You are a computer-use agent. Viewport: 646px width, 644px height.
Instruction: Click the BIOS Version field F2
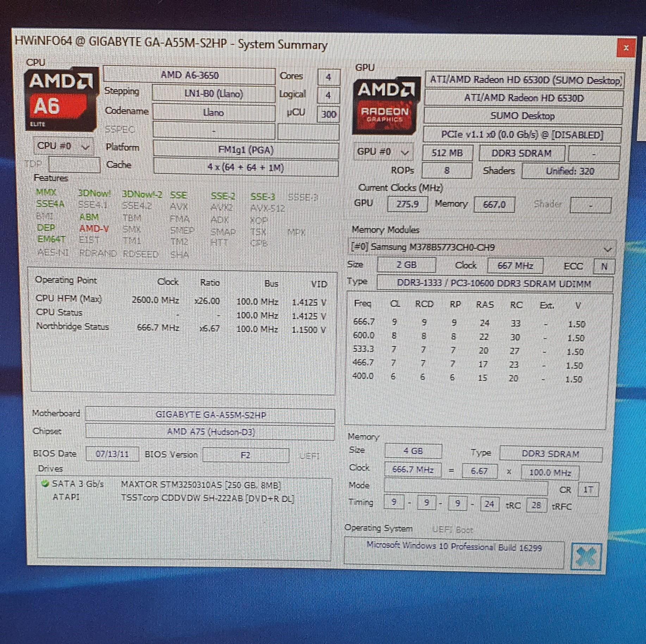[246, 455]
